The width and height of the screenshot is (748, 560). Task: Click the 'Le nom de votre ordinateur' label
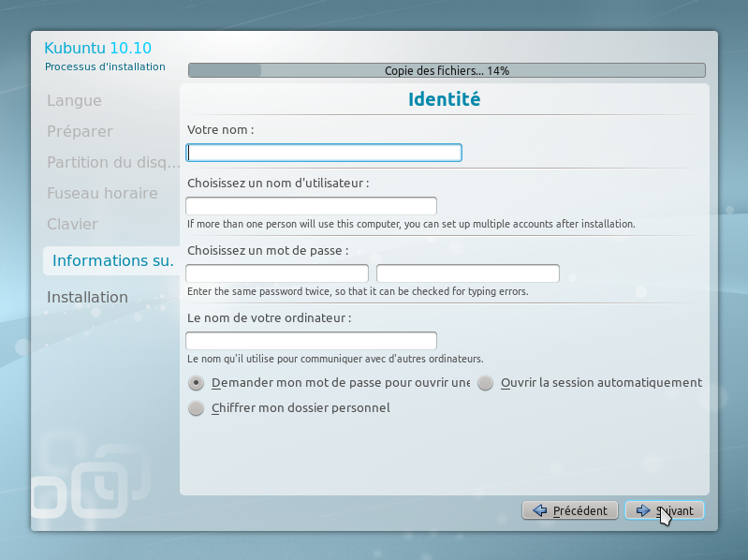269,317
